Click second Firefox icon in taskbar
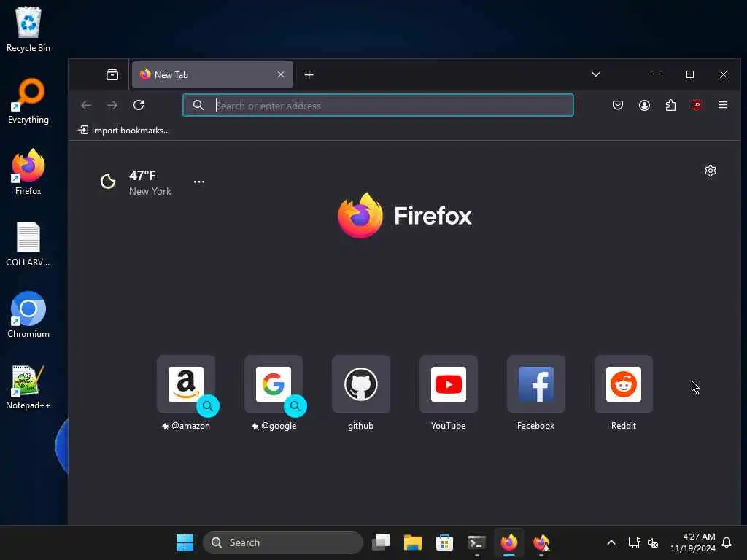This screenshot has width=747, height=560. 541,542
